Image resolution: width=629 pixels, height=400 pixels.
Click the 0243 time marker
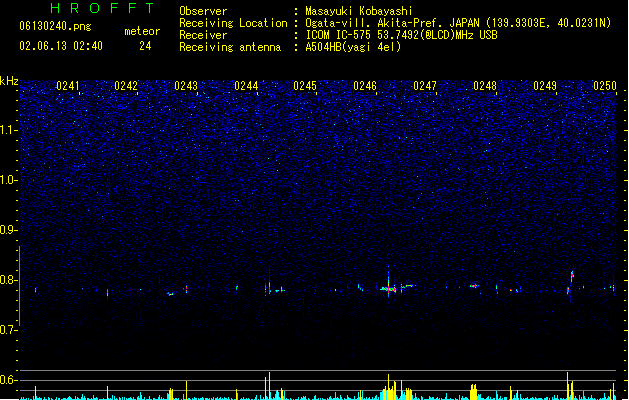pyautogui.click(x=186, y=86)
